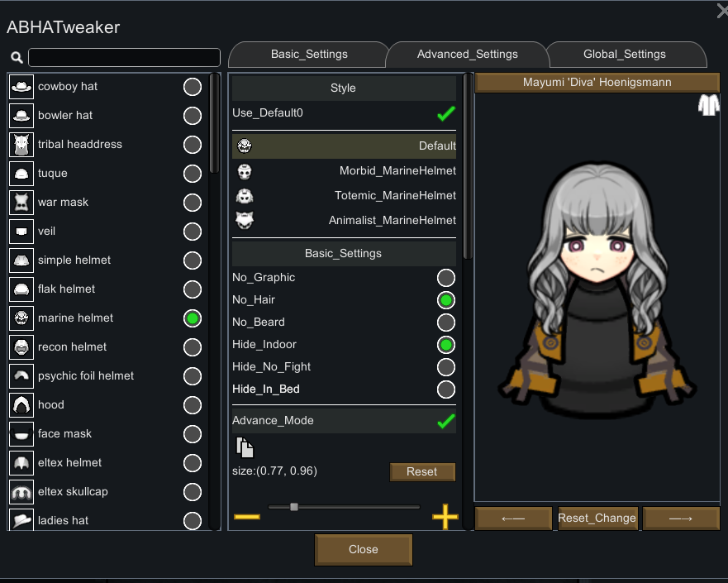Click the Totemic_MarineHelmet icon
The image size is (728, 583).
point(245,196)
